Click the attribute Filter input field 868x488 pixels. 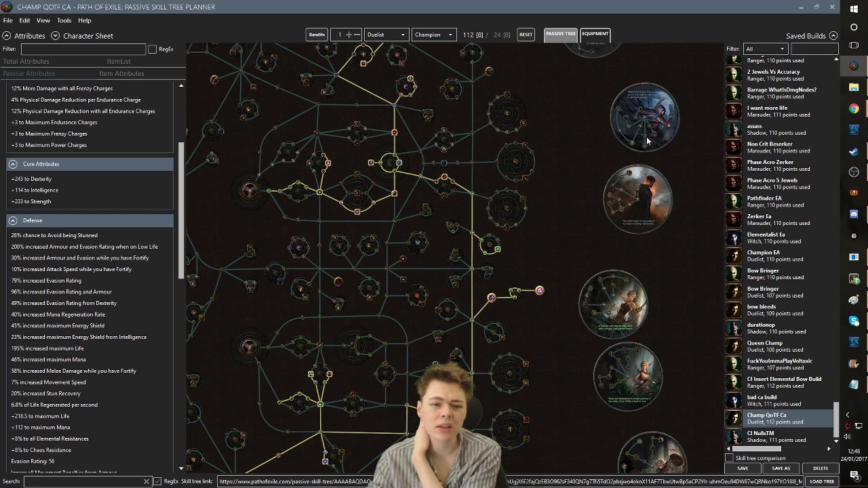(83, 49)
